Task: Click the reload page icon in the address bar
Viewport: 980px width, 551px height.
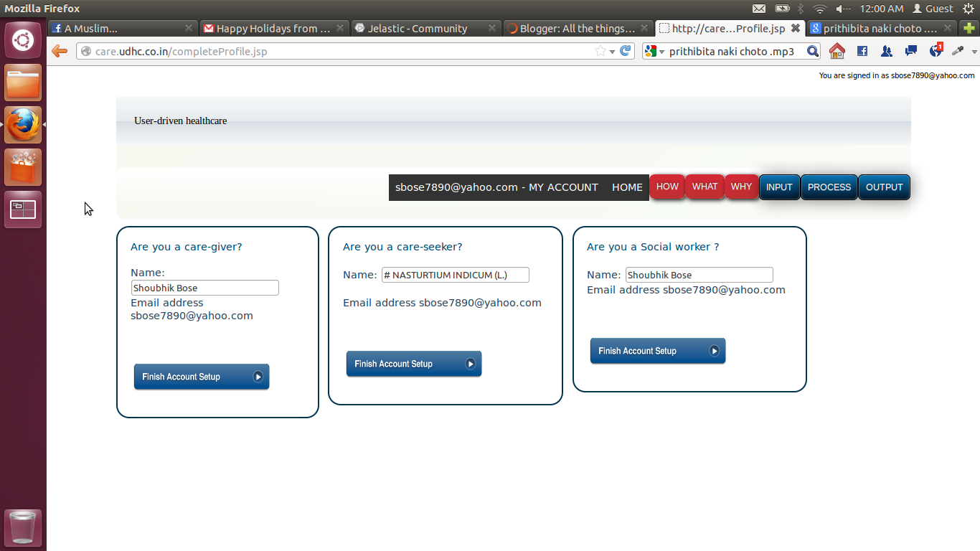Action: point(624,51)
